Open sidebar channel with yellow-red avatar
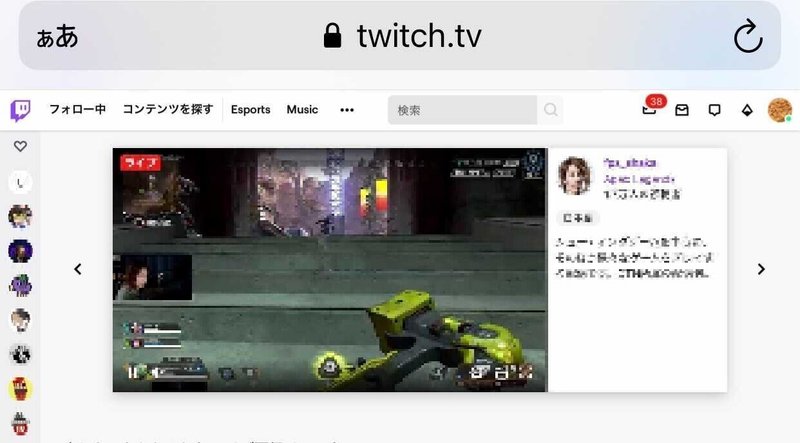This screenshot has width=800, height=443. [20, 389]
